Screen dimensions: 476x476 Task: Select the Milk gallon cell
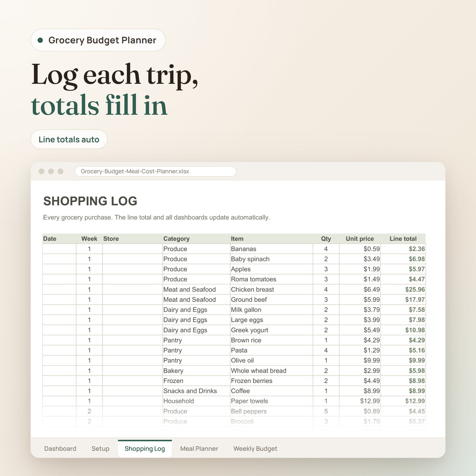coord(271,310)
